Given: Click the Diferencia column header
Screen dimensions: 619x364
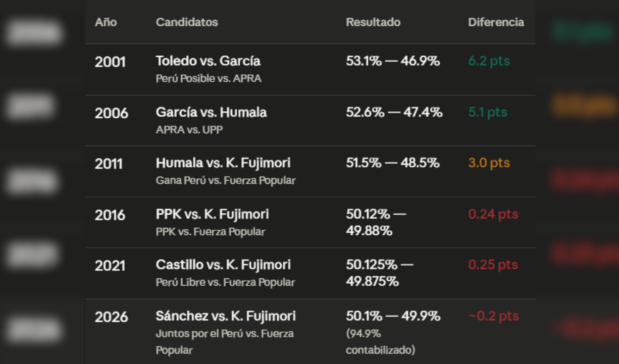Looking at the screenshot, I should (496, 22).
